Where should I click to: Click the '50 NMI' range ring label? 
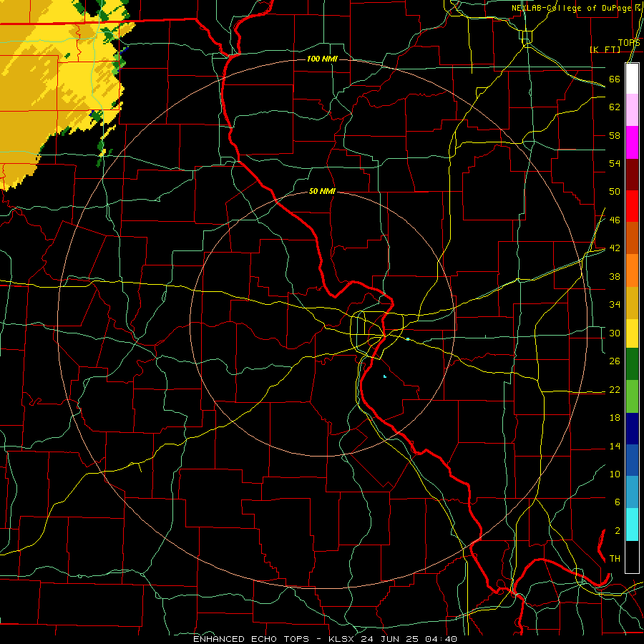pos(322,191)
